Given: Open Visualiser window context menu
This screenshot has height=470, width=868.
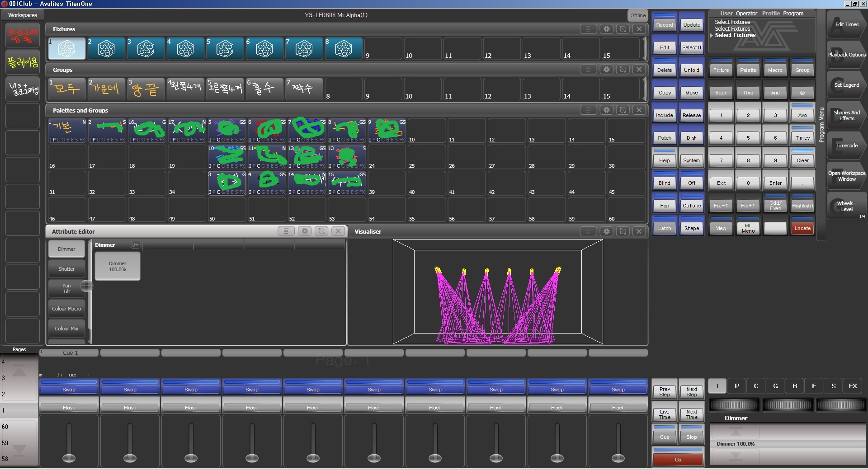Looking at the screenshot, I should pyautogui.click(x=588, y=231).
